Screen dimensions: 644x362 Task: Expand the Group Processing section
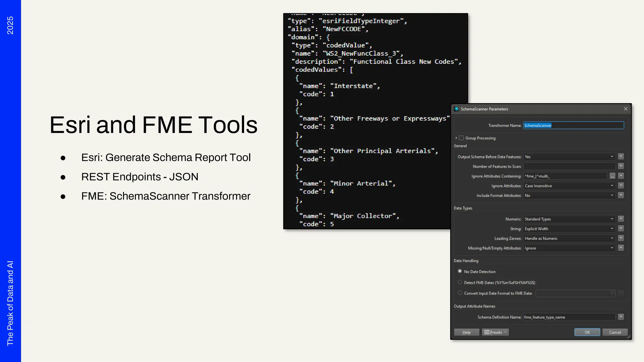[x=456, y=138]
